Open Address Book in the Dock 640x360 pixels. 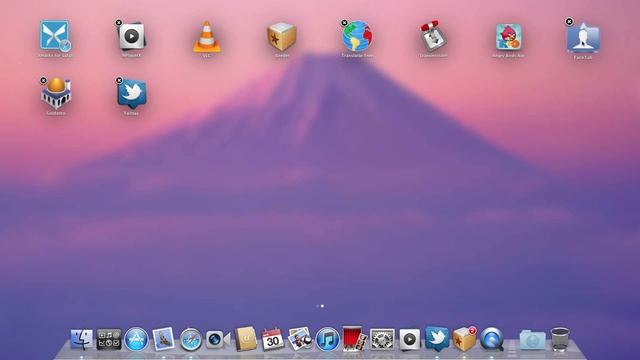click(x=245, y=339)
